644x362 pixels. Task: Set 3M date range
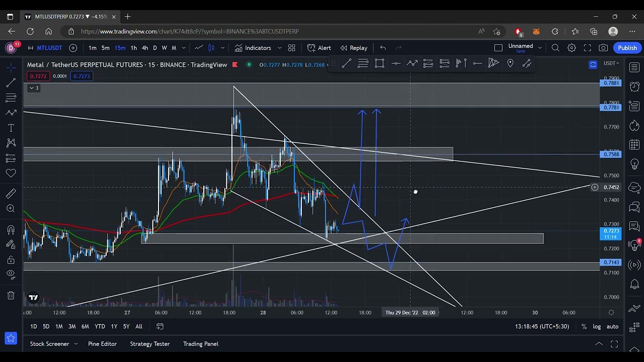(72, 326)
